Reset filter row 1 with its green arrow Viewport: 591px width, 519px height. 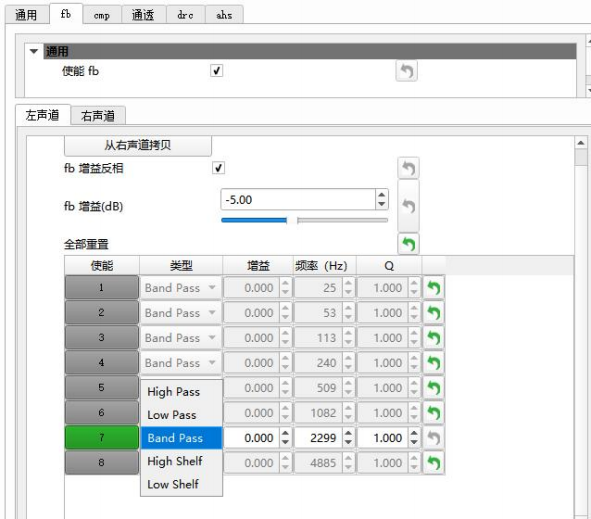(x=434, y=288)
